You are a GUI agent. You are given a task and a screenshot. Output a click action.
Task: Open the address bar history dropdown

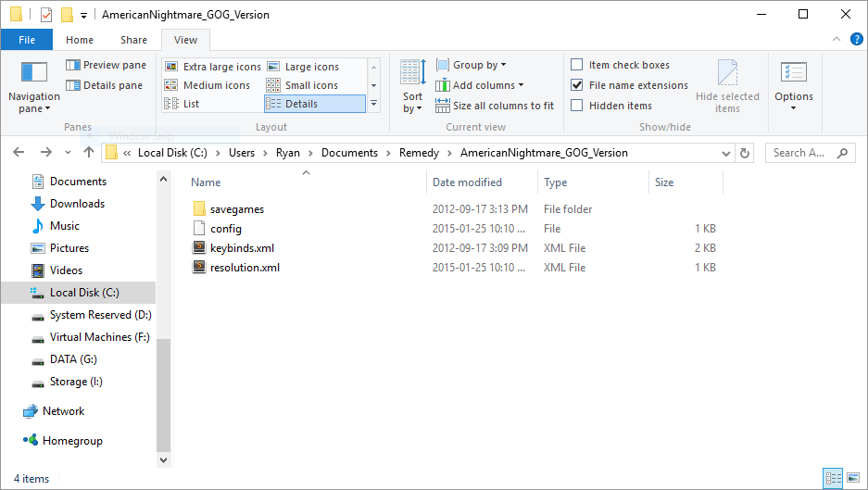[726, 154]
